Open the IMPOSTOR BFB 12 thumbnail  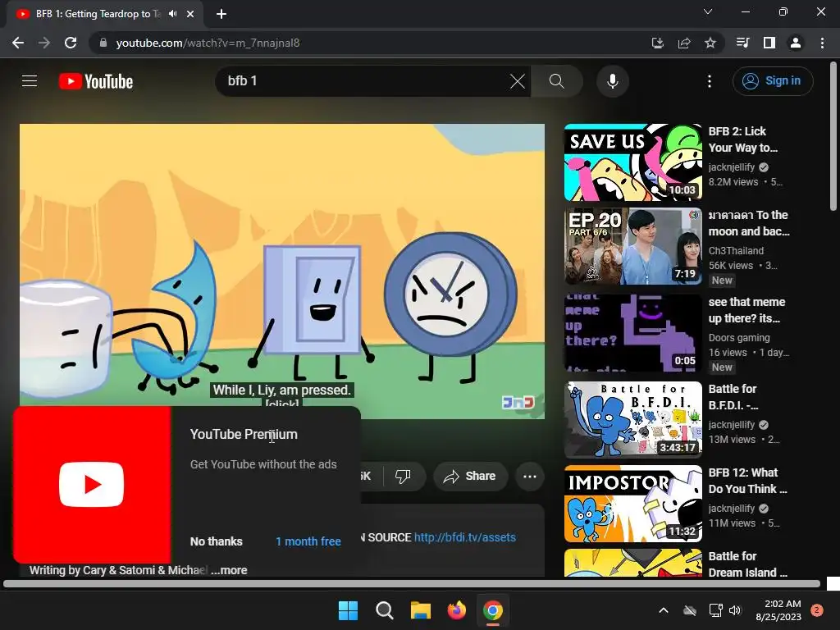[x=632, y=504]
